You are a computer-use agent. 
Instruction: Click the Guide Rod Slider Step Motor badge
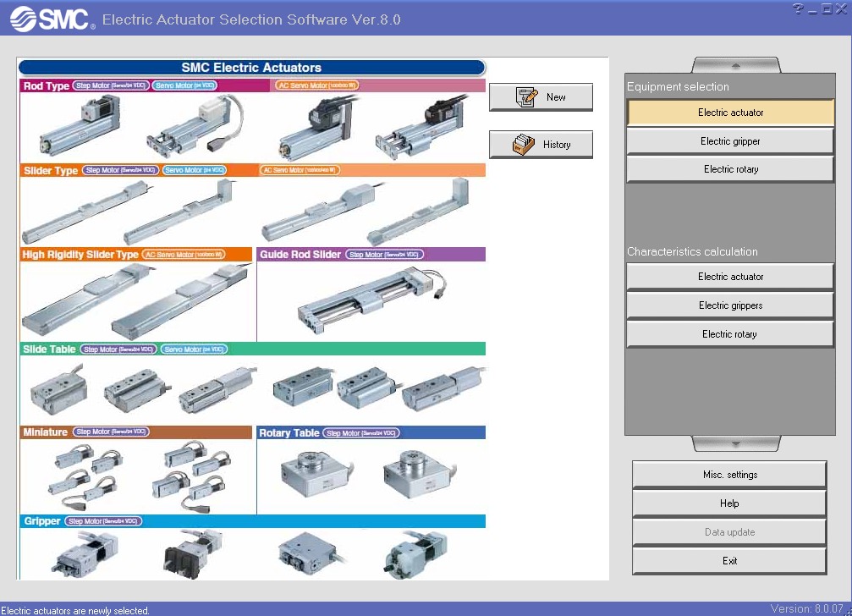click(384, 254)
